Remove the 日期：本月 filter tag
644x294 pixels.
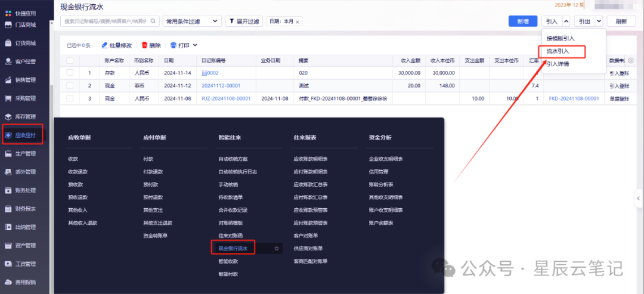point(298,21)
